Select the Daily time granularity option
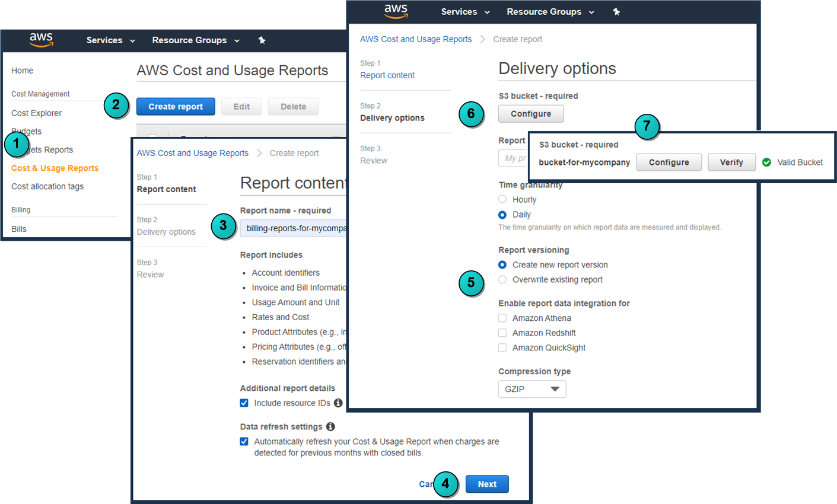The image size is (837, 504). tap(502, 215)
